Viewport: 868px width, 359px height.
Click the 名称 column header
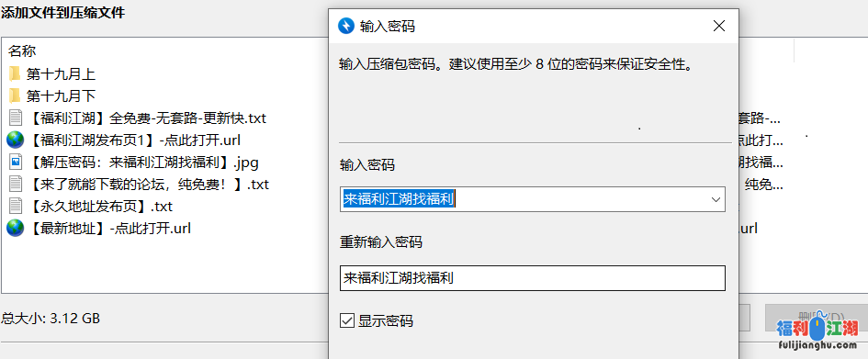[x=22, y=51]
